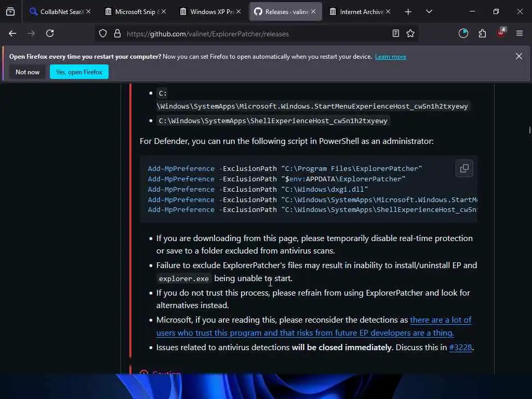
Task: Go back to previous page
Action: pos(12,33)
